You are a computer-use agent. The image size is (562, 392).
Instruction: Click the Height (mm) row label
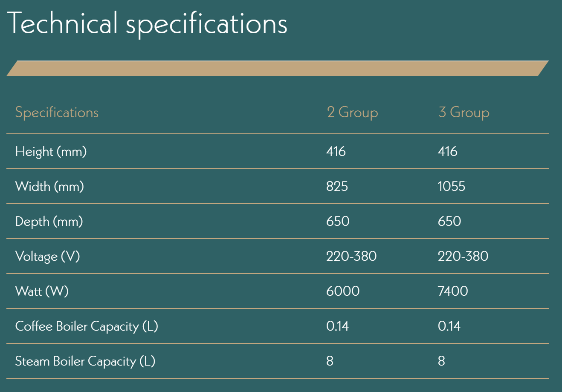click(x=51, y=152)
